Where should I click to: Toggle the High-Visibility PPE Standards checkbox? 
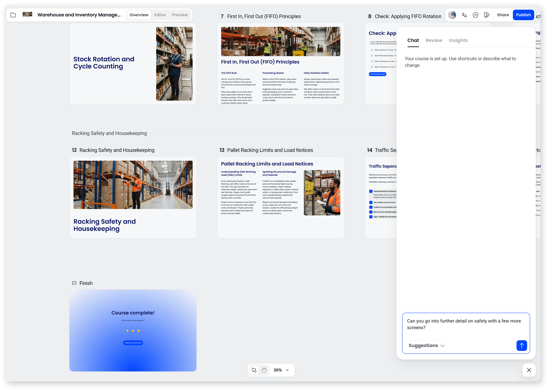coord(371,217)
